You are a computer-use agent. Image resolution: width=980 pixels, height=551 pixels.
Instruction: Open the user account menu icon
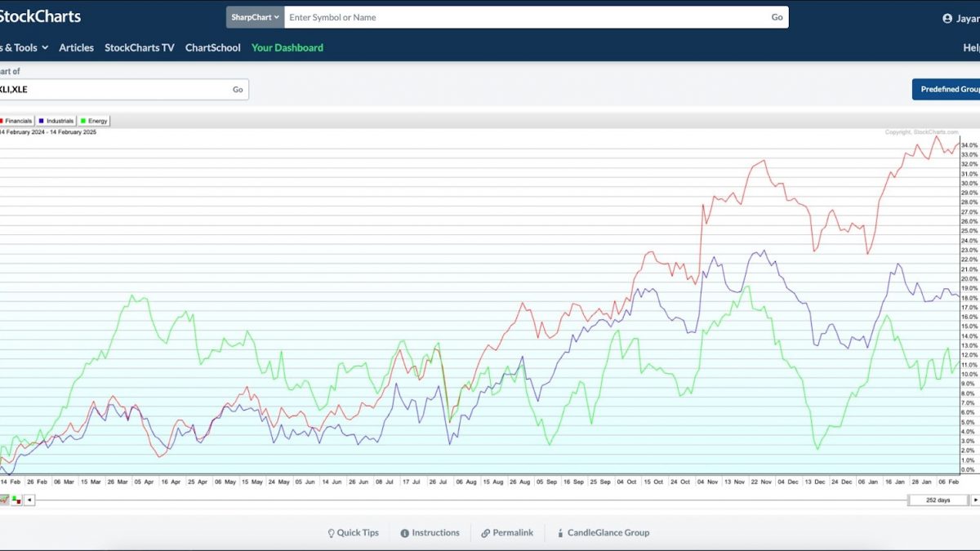(x=947, y=18)
